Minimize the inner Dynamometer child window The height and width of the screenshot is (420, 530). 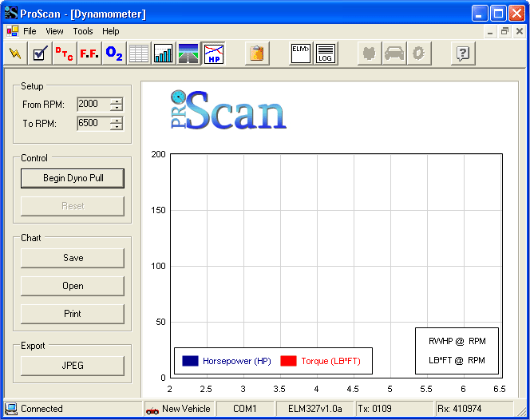click(x=490, y=31)
